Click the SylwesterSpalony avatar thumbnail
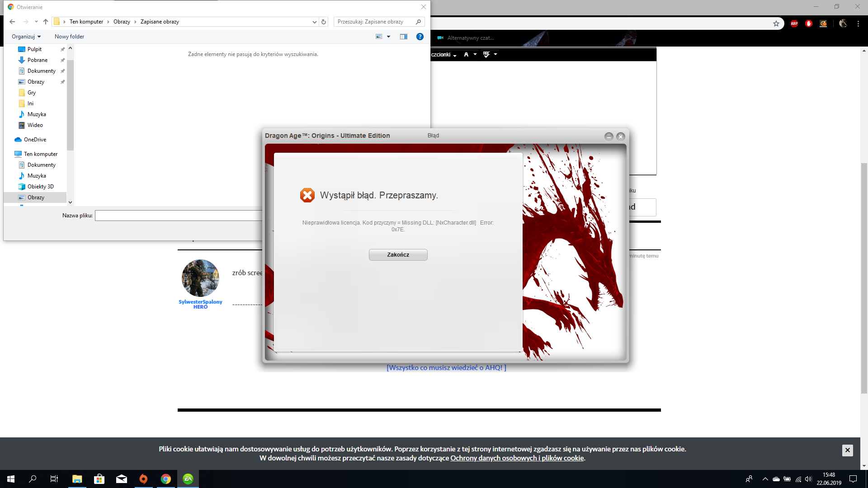 (x=200, y=278)
